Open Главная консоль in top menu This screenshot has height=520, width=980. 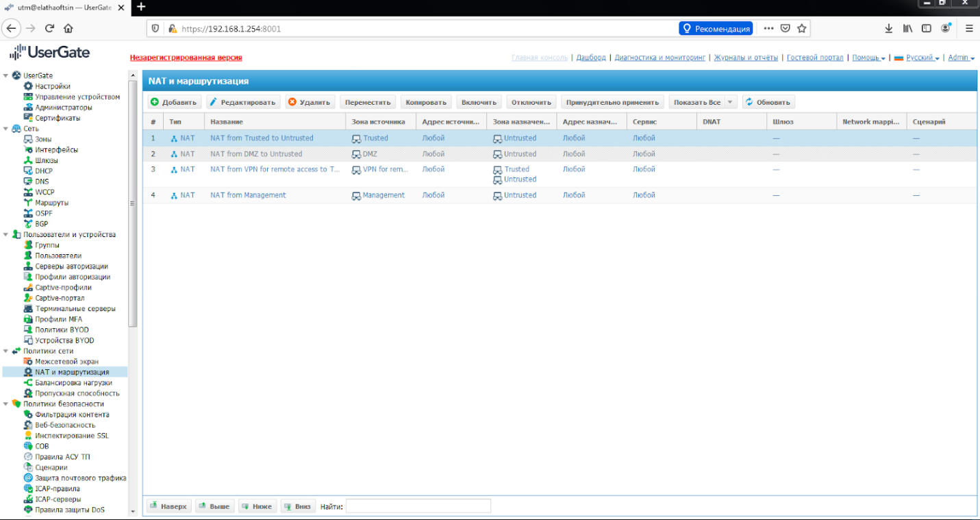540,58
